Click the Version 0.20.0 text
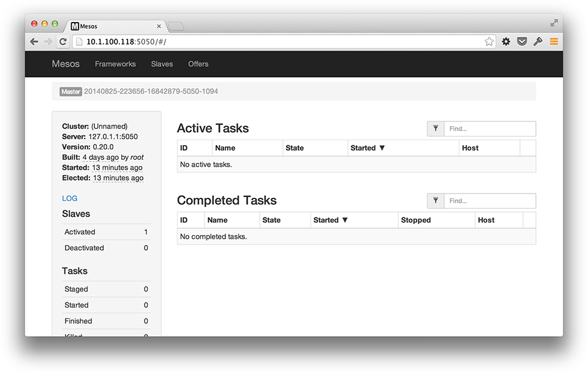The height and width of the screenshot is (373, 588). (103, 147)
